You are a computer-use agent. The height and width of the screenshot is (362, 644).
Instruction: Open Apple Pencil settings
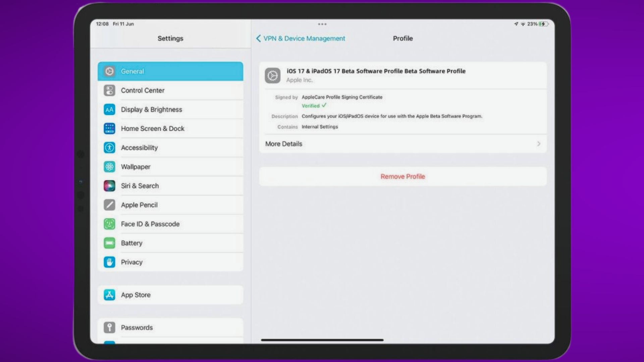pyautogui.click(x=170, y=205)
